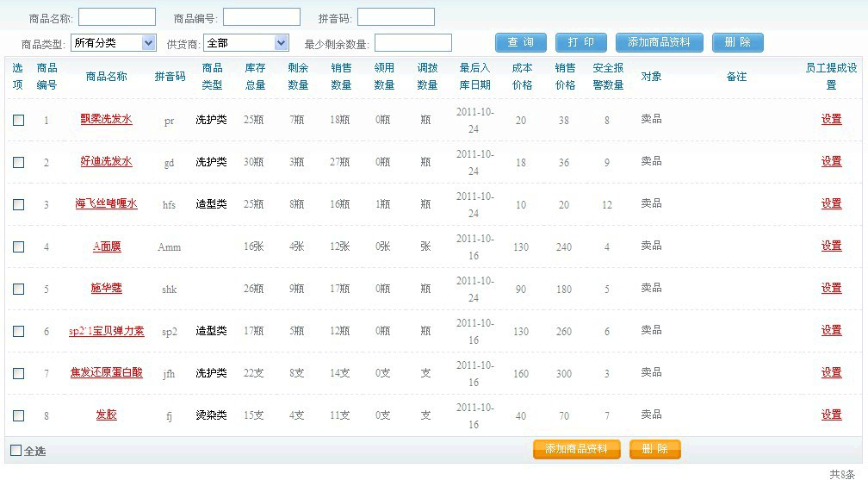Click the top blue 删除 button
This screenshot has height=480, width=868.
(738, 43)
